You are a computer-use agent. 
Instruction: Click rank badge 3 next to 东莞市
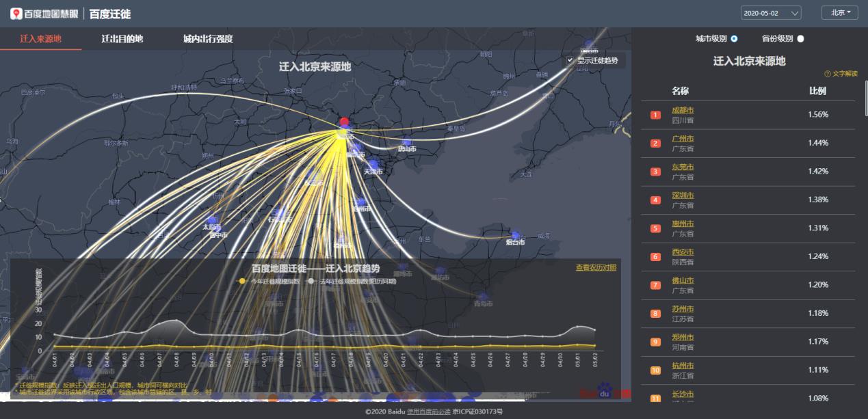655,172
